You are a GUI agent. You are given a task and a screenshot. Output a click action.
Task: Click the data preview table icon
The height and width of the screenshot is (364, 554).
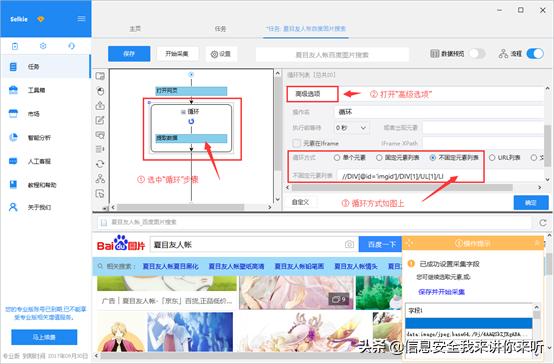435,54
